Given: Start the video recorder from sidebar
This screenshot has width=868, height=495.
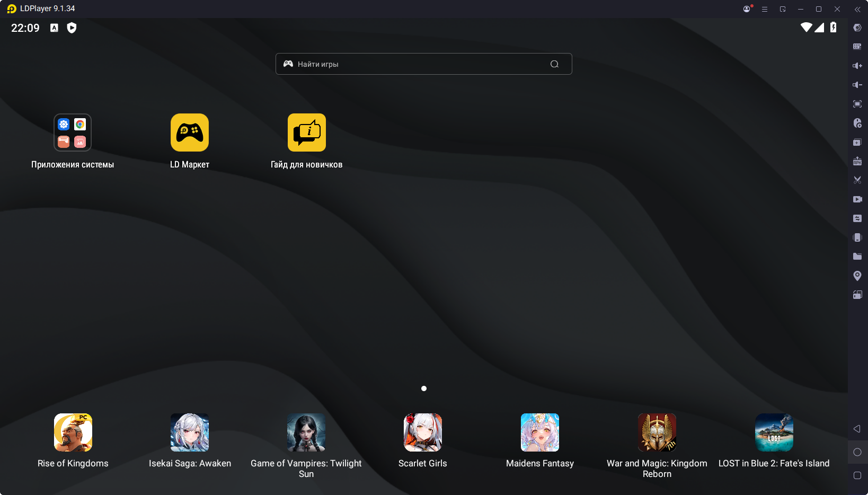Looking at the screenshot, I should [857, 199].
